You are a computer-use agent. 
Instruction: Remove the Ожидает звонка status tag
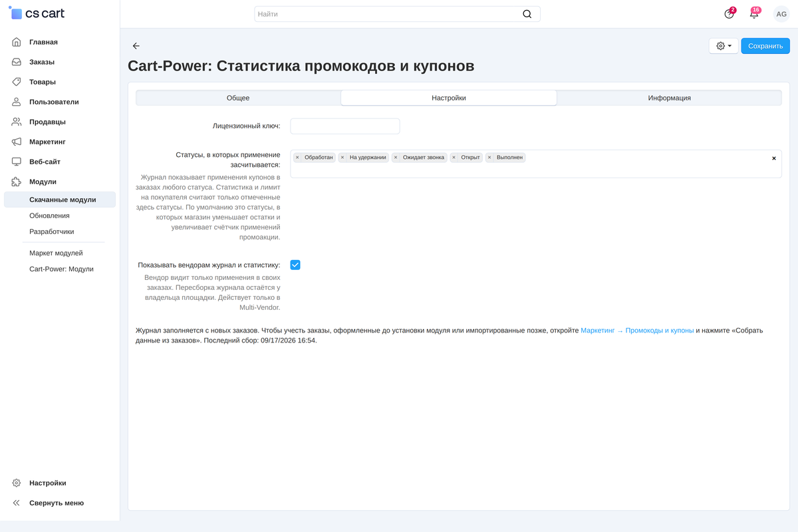coord(396,158)
